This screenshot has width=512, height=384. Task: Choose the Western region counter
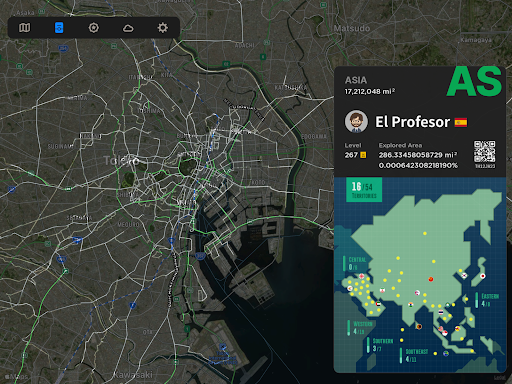click(361, 328)
